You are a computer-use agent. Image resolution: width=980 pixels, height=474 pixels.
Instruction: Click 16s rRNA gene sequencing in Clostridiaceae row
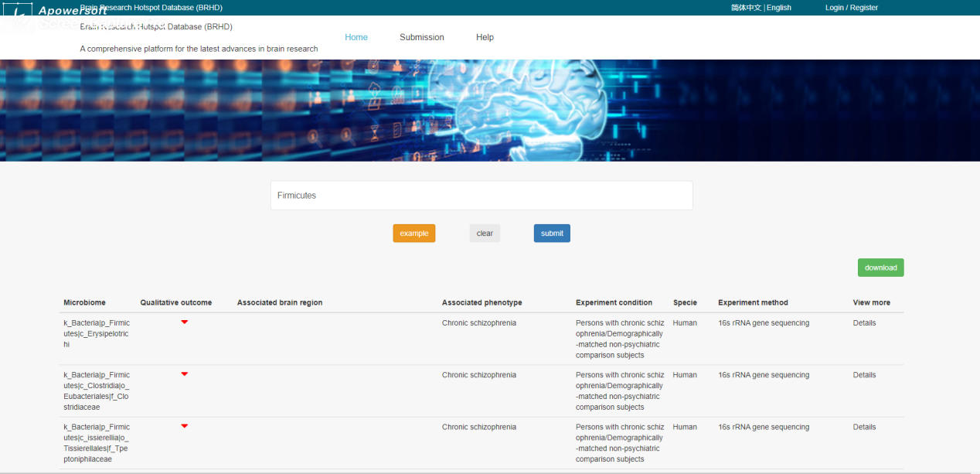pyautogui.click(x=764, y=375)
